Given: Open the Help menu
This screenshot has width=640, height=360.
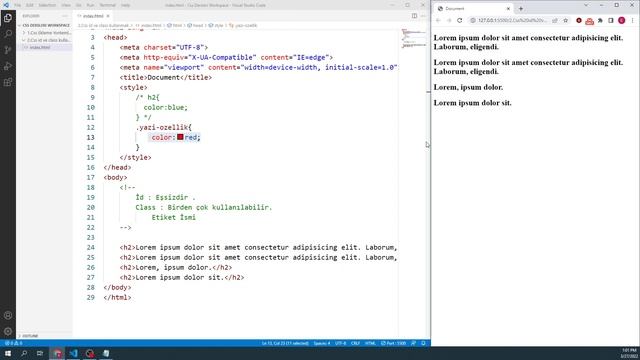Looking at the screenshot, I should (x=126, y=5).
